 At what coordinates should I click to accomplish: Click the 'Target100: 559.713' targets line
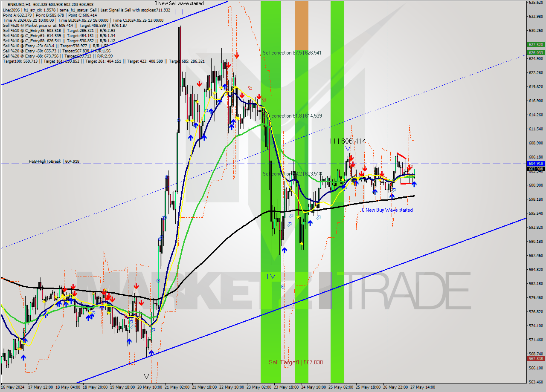click(x=104, y=61)
